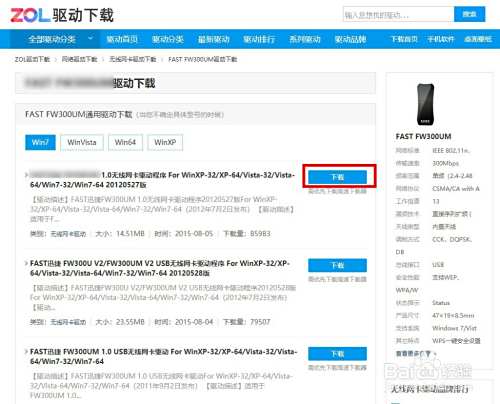Go to 最新驱动 in navigation bar
Screen dimensions: 500x404
(x=214, y=39)
